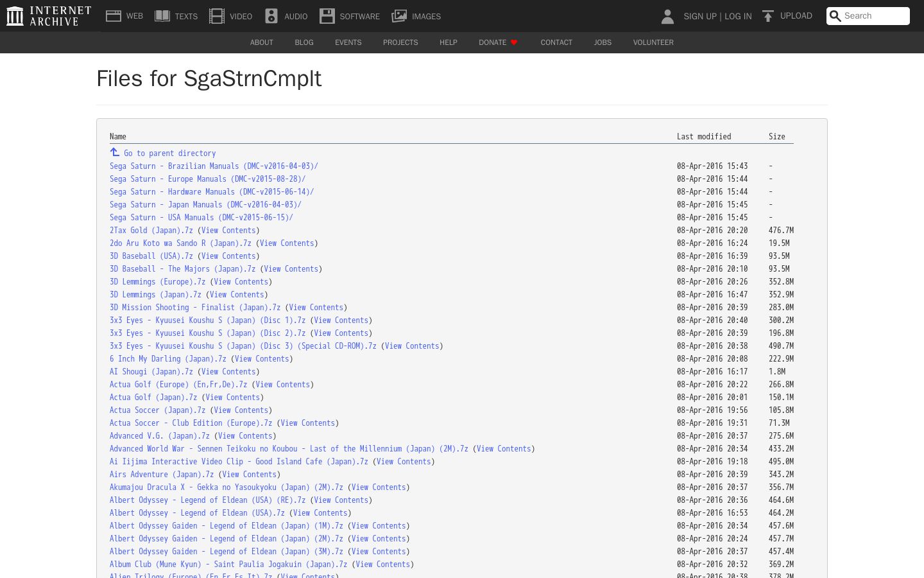924x578 pixels.
Task: Click the parent directory up-arrow icon
Action: (x=115, y=152)
